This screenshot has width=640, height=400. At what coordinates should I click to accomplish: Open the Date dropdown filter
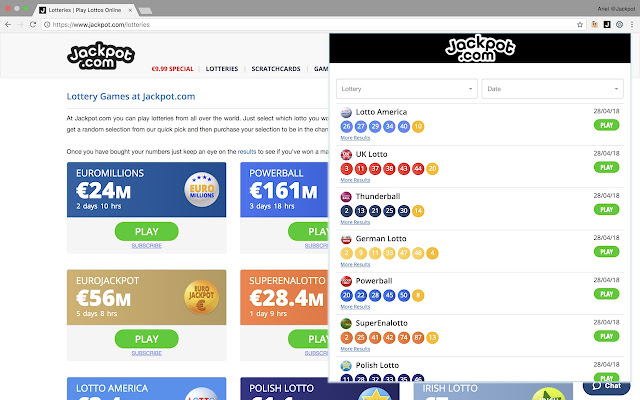(x=552, y=89)
